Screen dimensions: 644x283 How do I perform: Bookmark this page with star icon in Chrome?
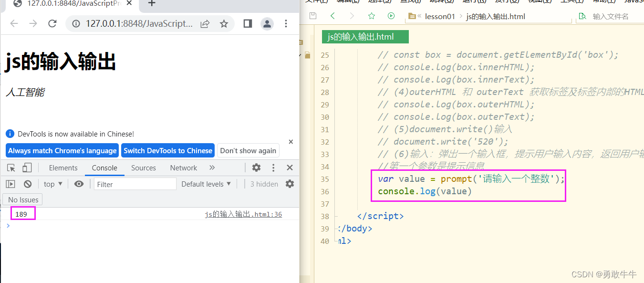click(x=224, y=23)
